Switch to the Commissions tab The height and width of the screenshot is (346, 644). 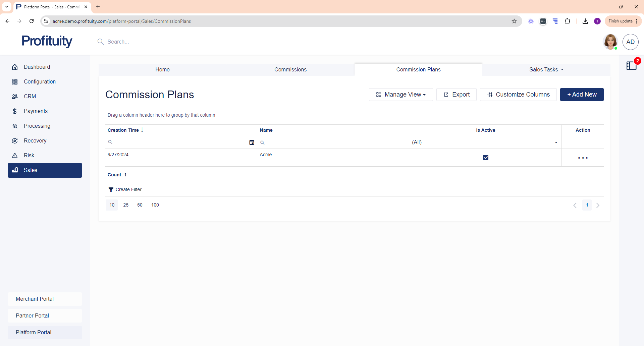tap(290, 70)
